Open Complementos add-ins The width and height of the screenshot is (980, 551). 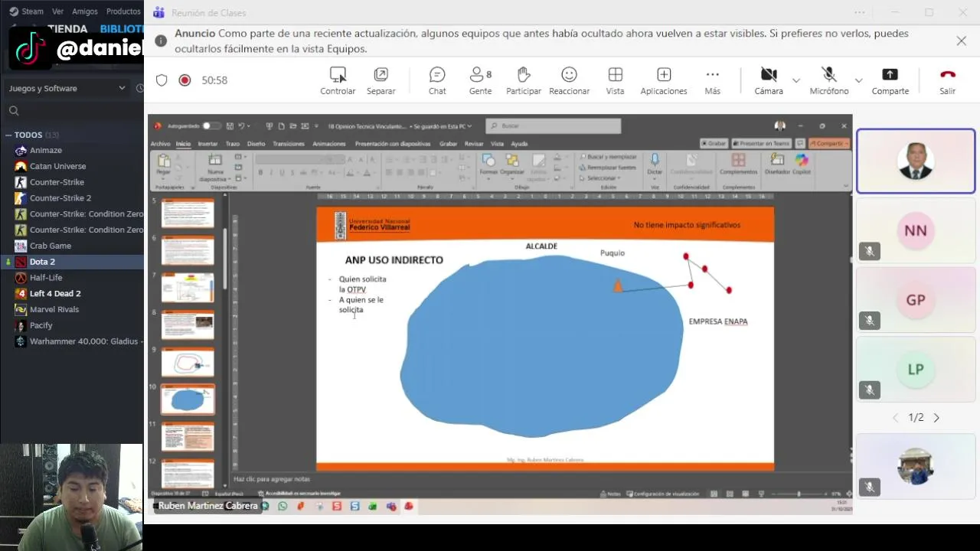click(738, 164)
